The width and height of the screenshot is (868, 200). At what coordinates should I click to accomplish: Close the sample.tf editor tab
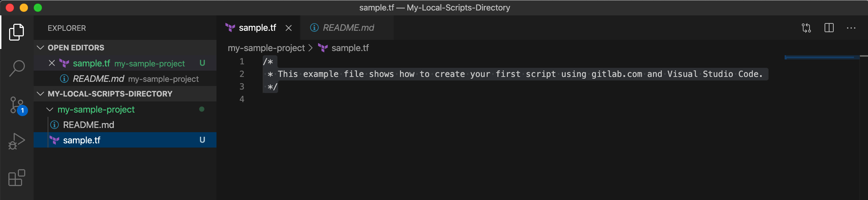click(x=289, y=28)
